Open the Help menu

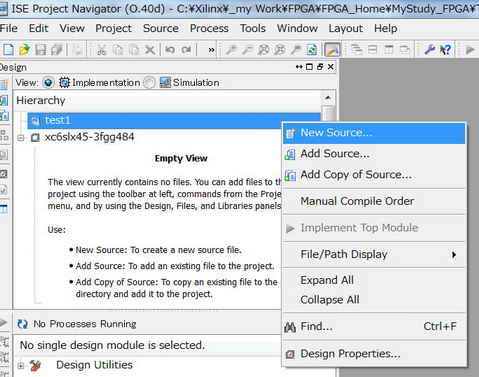385,28
